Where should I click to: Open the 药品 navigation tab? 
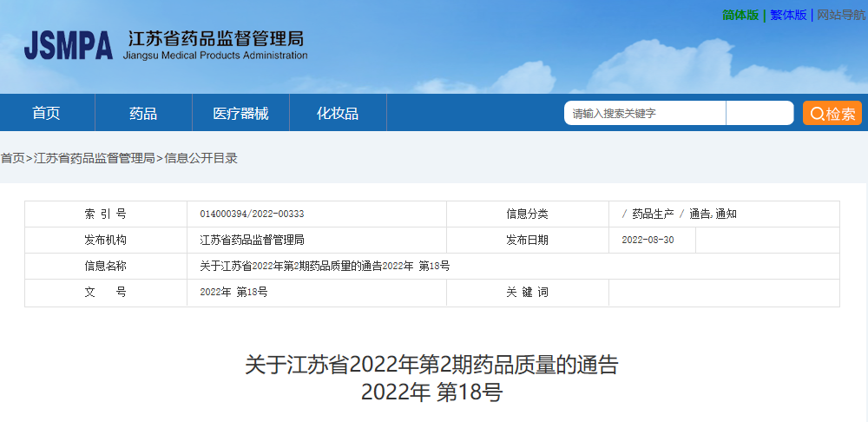tap(143, 113)
